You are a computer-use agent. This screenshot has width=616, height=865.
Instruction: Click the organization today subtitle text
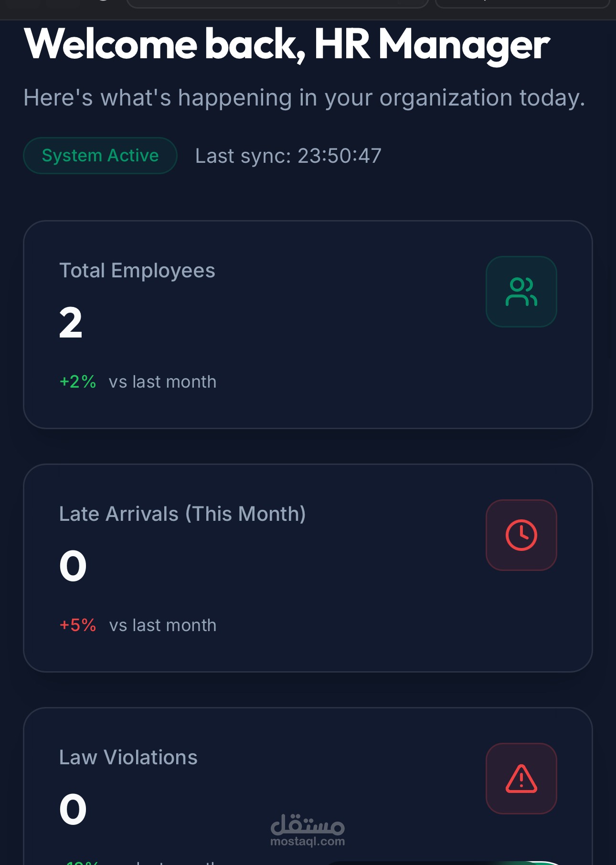304,98
